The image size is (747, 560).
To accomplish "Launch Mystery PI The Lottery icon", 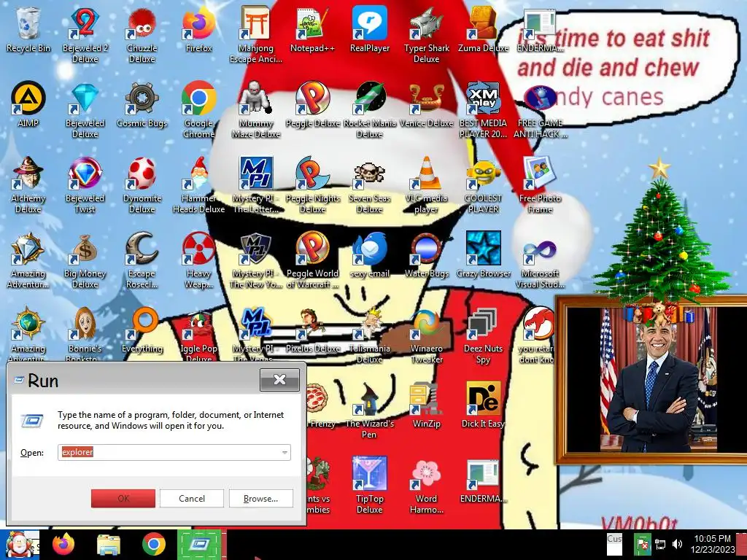I will click(x=256, y=185).
